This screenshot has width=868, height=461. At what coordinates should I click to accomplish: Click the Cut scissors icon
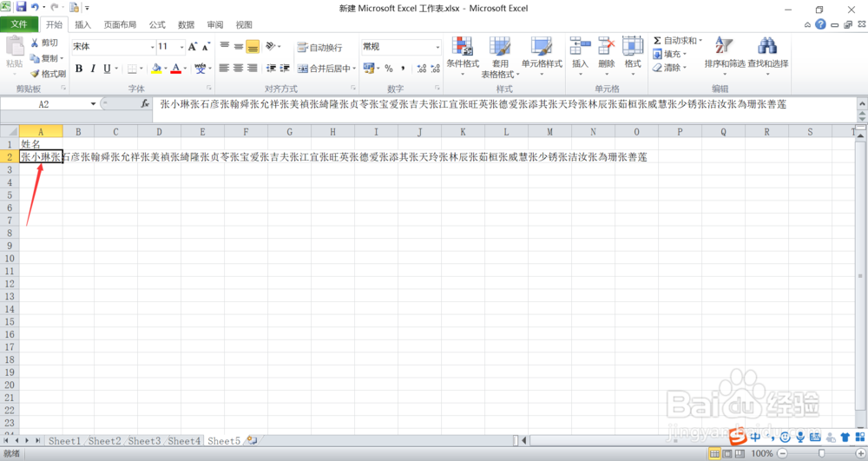coord(35,43)
